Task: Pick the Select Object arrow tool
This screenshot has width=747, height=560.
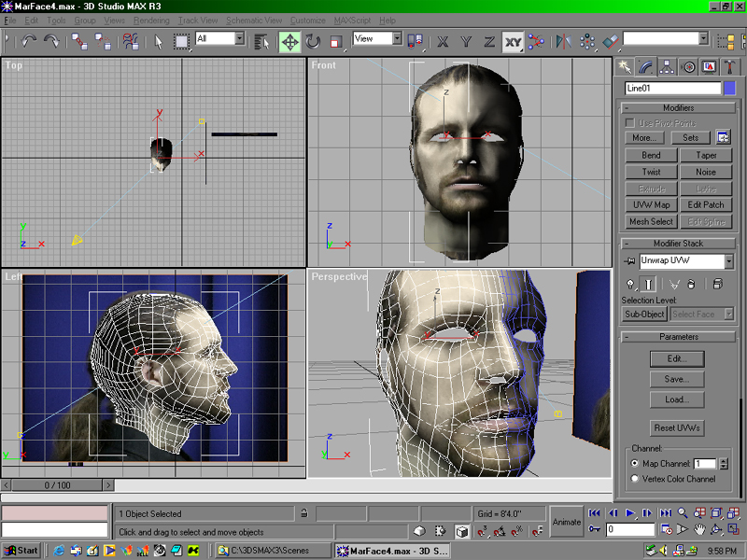Action: coord(158,41)
